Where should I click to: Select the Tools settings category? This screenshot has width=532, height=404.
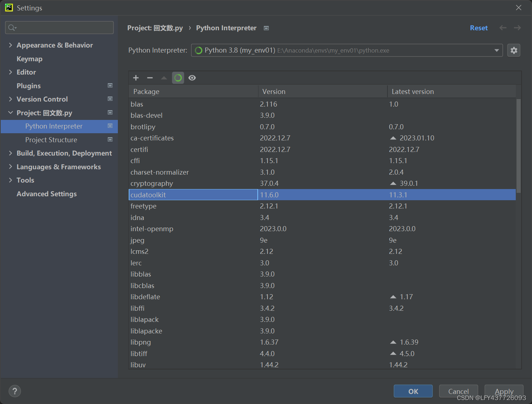click(x=25, y=180)
